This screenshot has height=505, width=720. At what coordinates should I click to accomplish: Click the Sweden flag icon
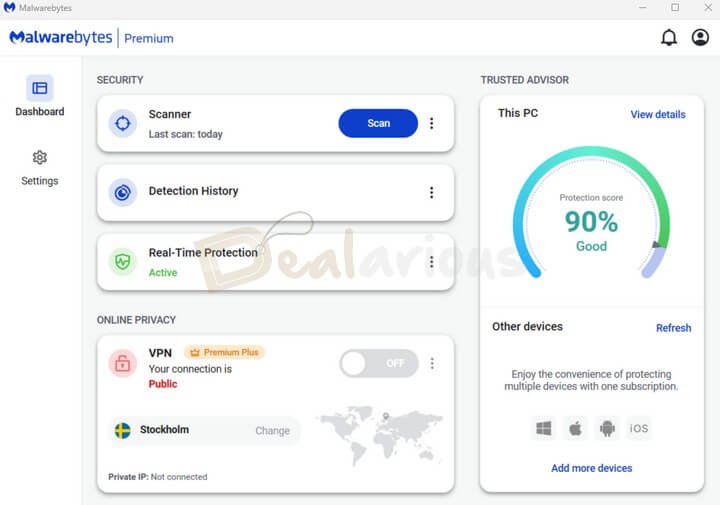123,431
